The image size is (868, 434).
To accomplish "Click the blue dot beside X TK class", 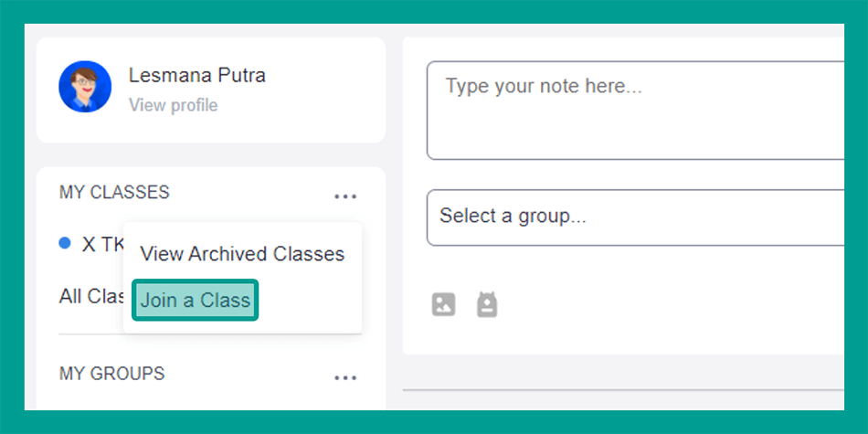I will (x=65, y=243).
